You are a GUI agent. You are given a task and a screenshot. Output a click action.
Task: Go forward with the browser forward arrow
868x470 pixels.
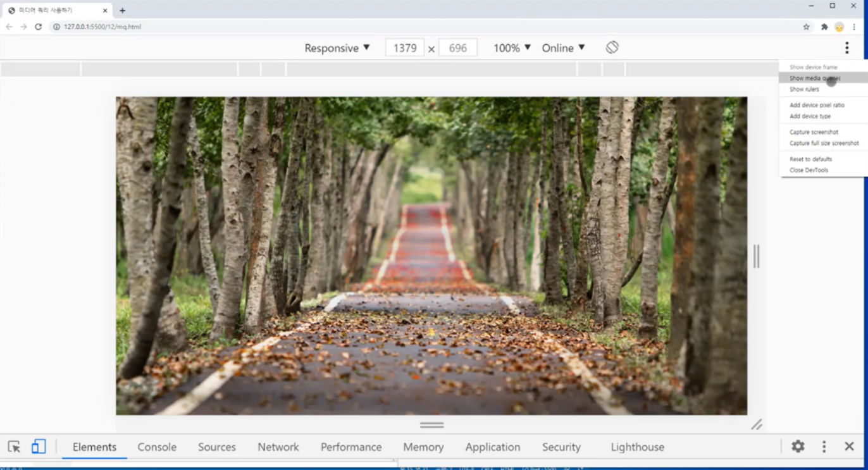[23, 27]
